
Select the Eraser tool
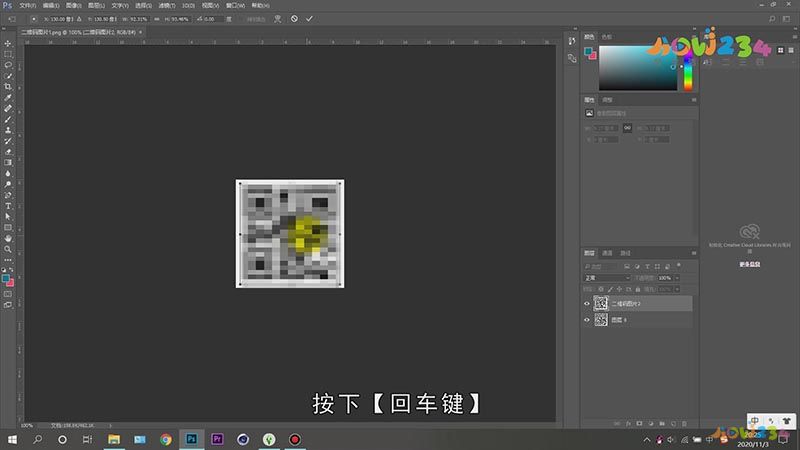(x=8, y=152)
